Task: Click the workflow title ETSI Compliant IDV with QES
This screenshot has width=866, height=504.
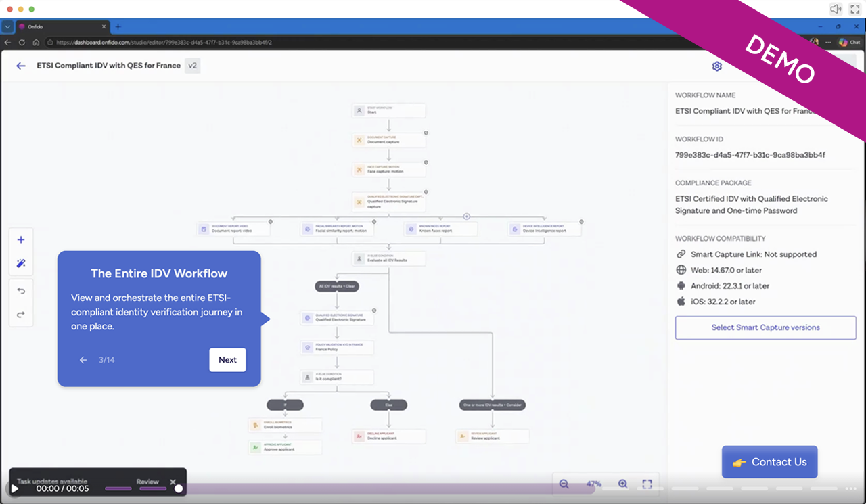Action: [x=108, y=66]
